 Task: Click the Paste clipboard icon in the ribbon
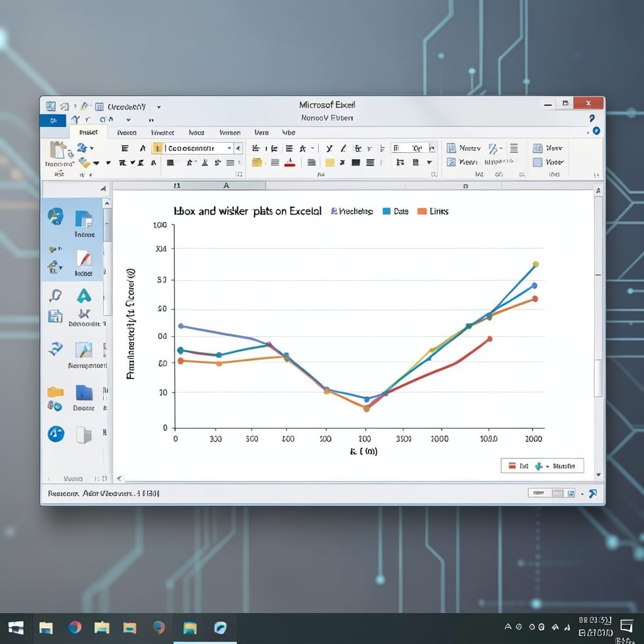58,150
